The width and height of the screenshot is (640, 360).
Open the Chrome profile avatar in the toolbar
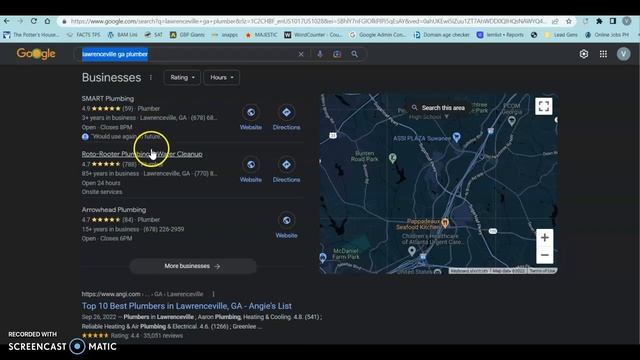click(627, 21)
